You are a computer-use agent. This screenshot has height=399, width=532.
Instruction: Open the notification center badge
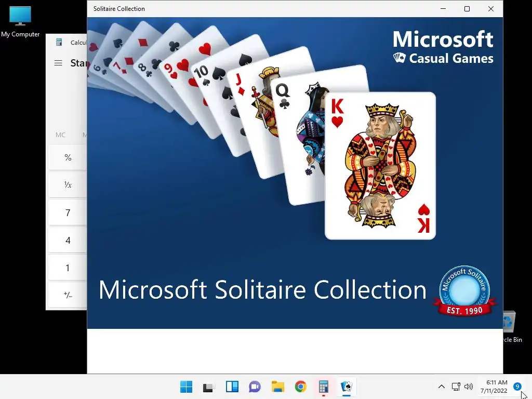[x=517, y=387]
